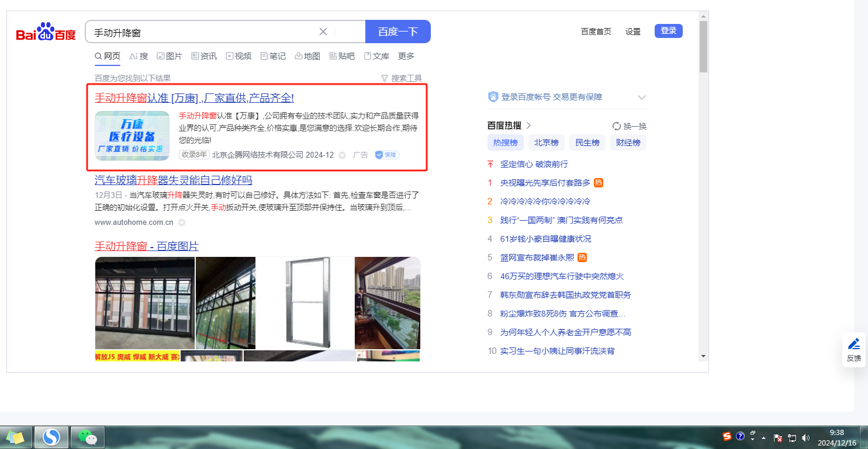Screen dimensions: 868x449
Task: Open WeChat from the taskbar
Action: pos(88,437)
